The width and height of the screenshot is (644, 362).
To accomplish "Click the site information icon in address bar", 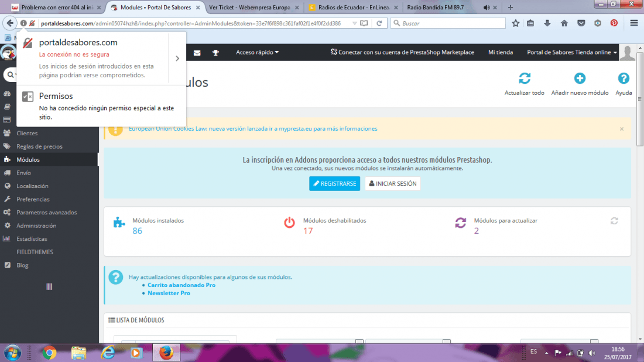I will click(x=23, y=23).
